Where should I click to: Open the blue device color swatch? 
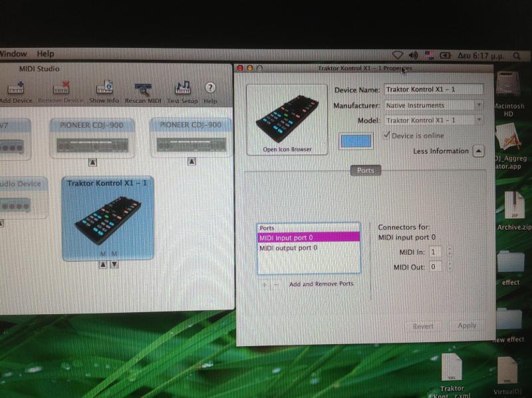point(356,141)
